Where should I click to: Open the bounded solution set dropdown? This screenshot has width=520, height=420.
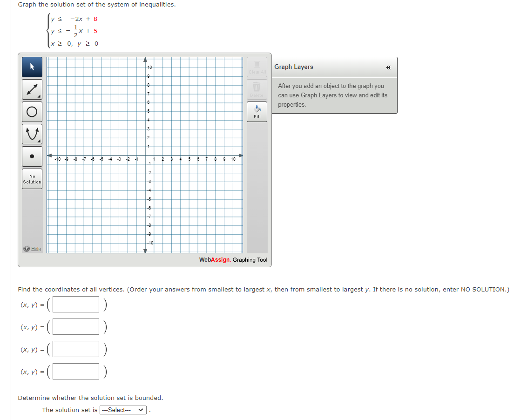point(123,410)
